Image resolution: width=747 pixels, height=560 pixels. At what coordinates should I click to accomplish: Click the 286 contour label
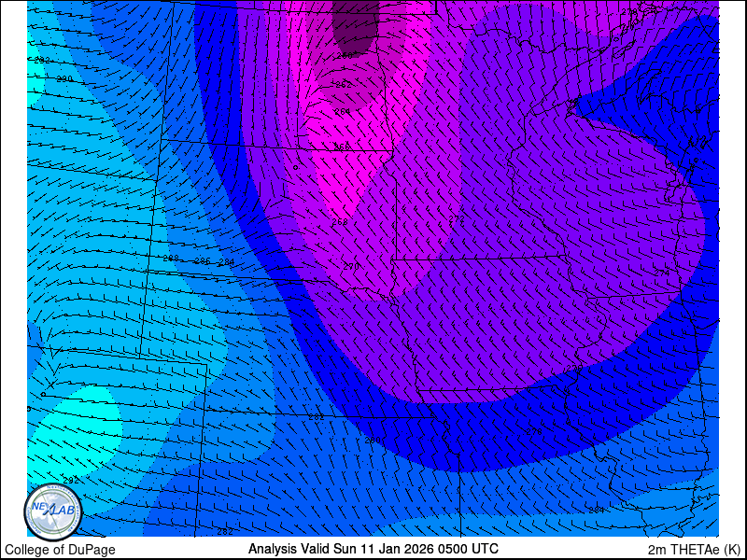point(203,261)
